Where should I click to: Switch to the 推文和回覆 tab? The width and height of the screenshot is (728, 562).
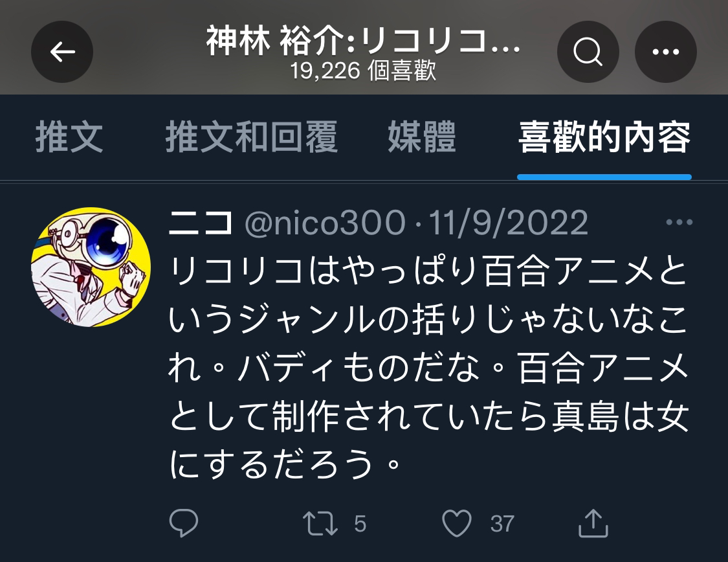[251, 137]
